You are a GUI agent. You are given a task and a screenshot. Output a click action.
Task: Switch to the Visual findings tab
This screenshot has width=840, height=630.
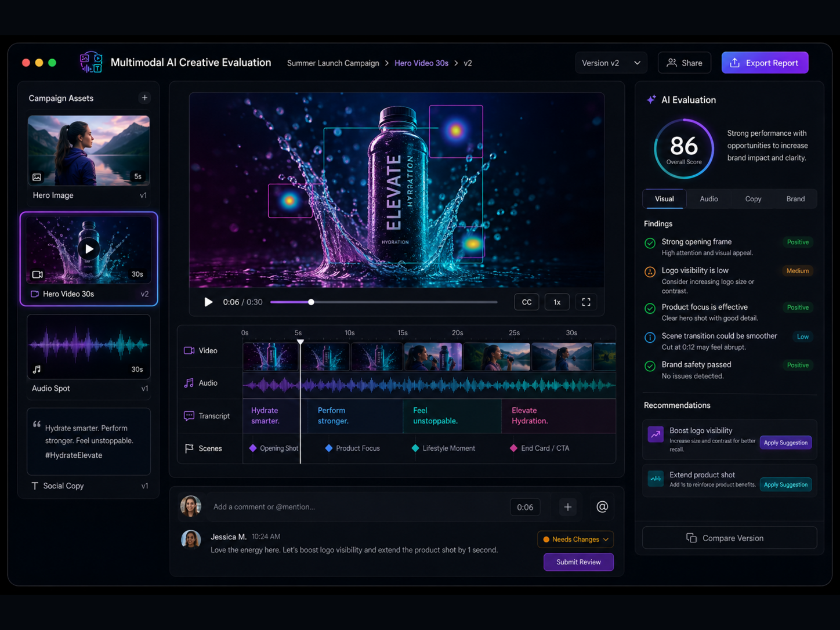pos(664,199)
